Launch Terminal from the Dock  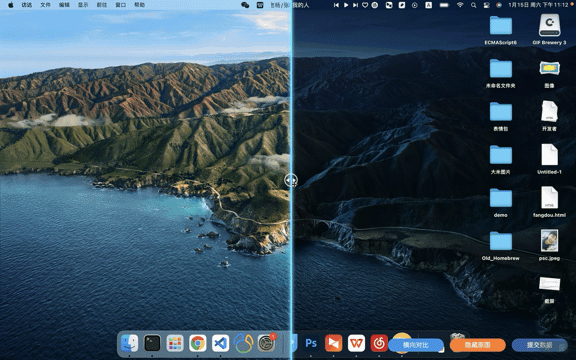[152, 343]
